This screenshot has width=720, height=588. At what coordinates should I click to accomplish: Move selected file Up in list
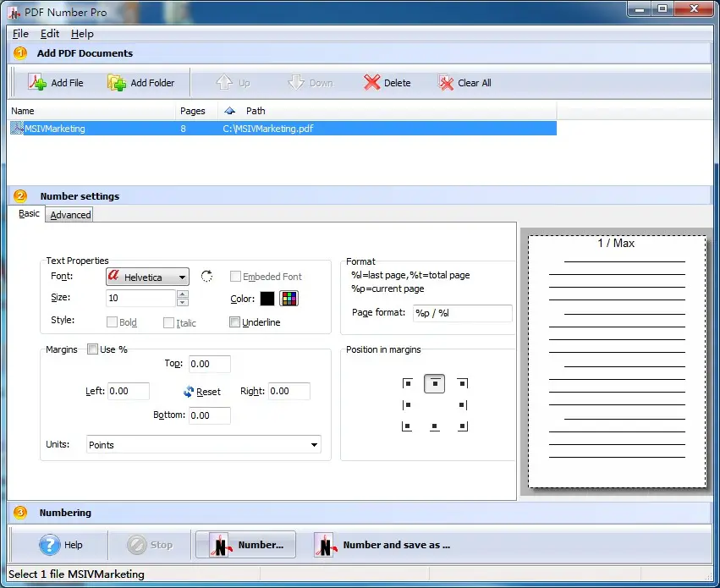[233, 83]
